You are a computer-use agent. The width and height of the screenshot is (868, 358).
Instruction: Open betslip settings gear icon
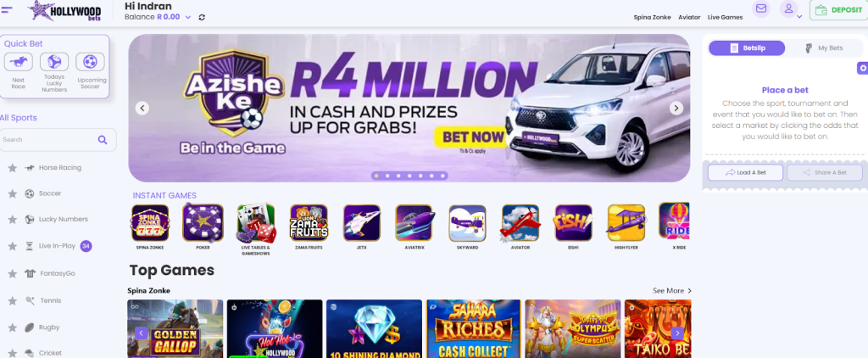(x=862, y=68)
